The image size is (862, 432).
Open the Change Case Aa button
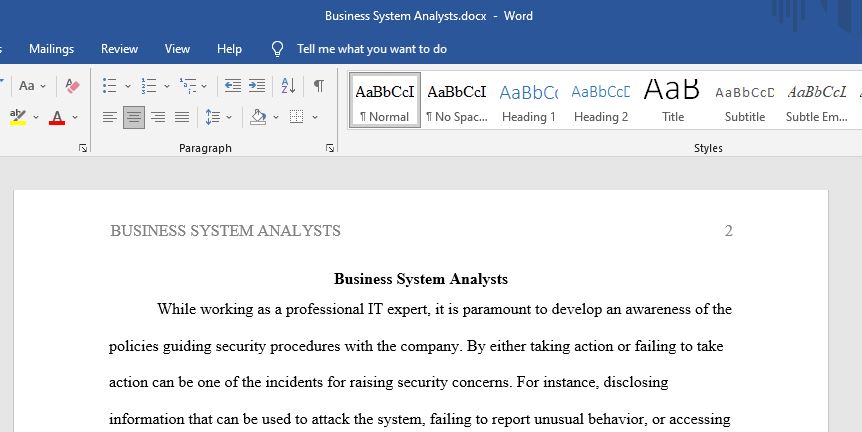coord(26,86)
